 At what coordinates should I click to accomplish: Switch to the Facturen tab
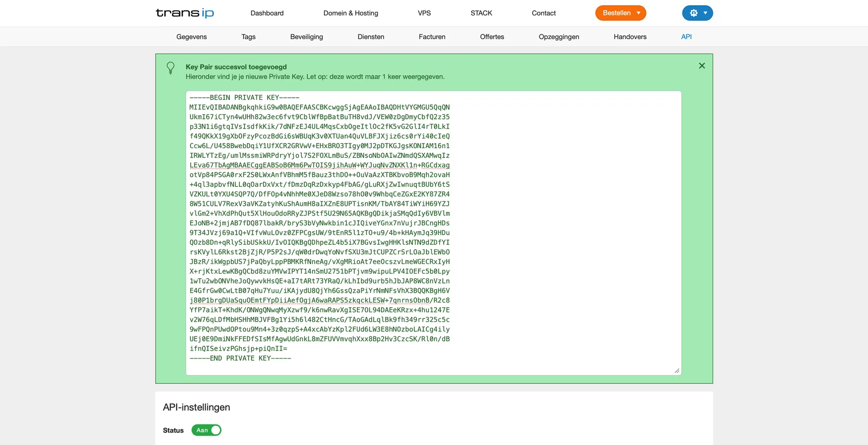tap(432, 37)
